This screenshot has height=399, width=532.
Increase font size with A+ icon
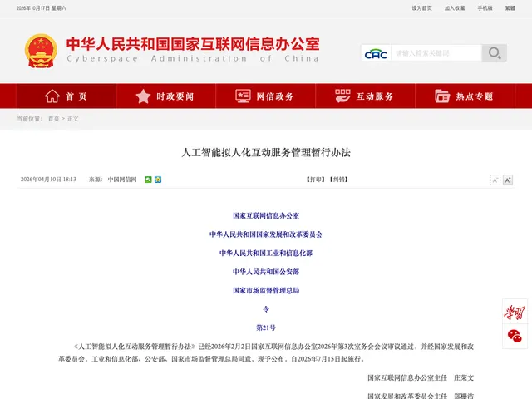(x=508, y=180)
